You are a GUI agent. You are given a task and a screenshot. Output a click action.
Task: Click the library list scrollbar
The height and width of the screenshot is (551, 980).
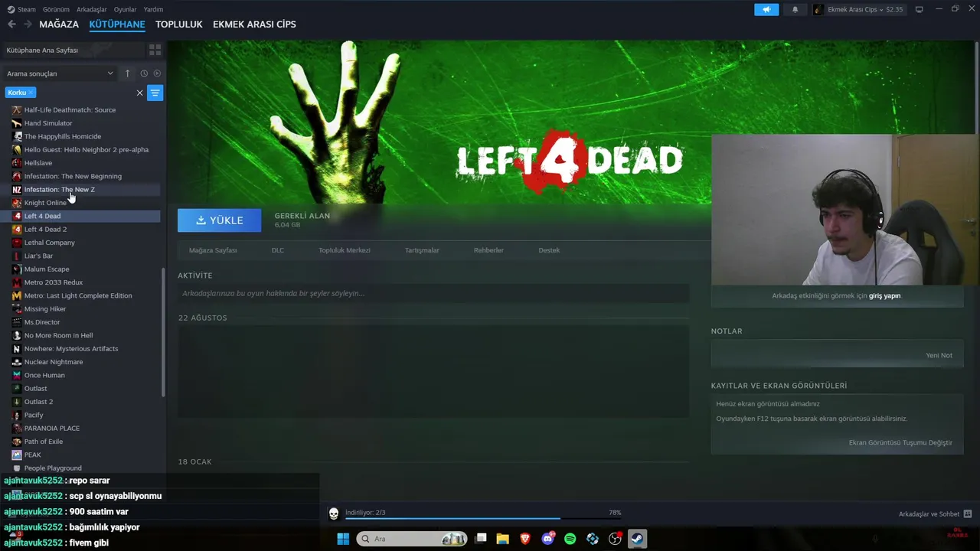pyautogui.click(x=163, y=331)
